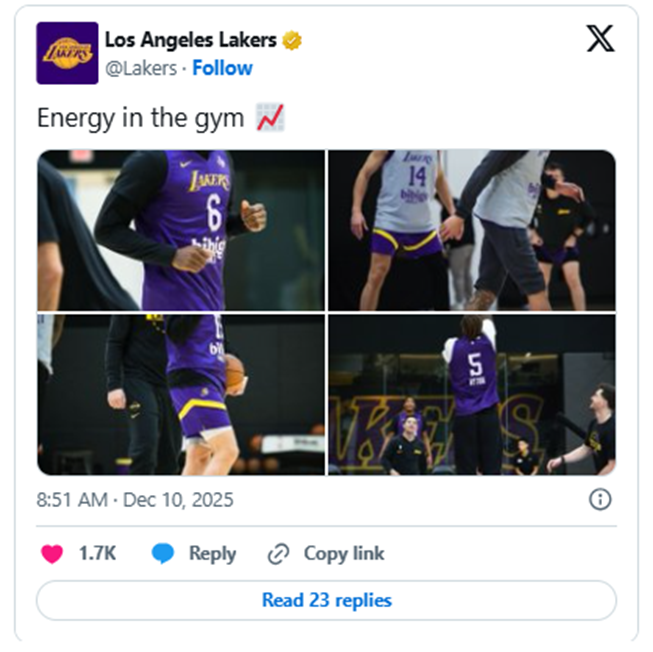Click the blue reply bubble icon
Screen dimensions: 653x652
(x=164, y=554)
